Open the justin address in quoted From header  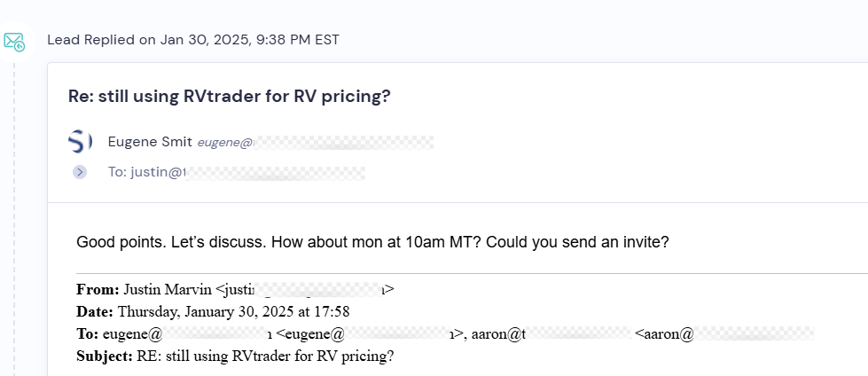pyautogui.click(x=304, y=289)
